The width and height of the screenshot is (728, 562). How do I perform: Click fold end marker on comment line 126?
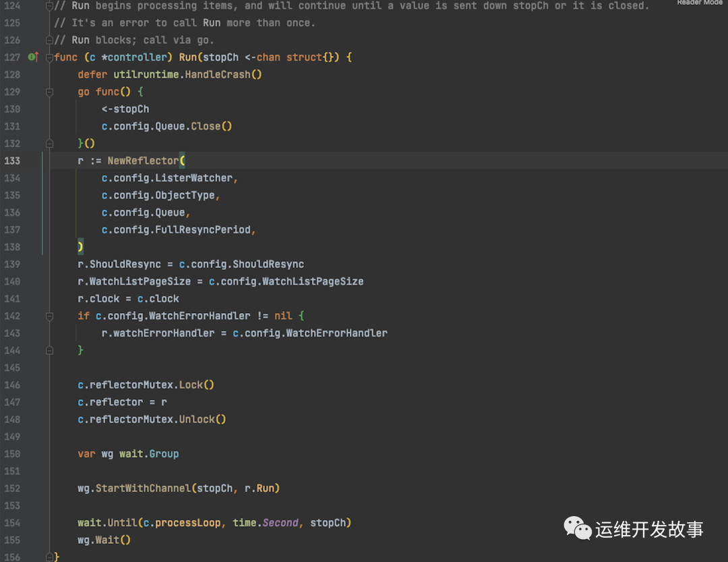point(49,40)
